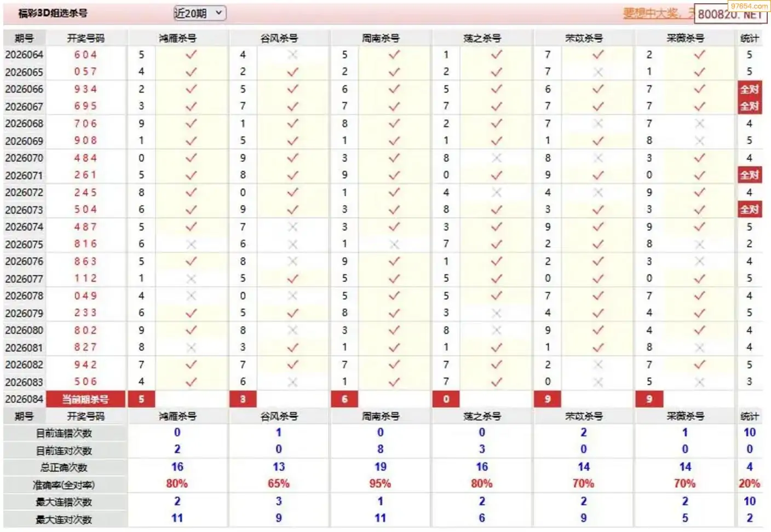Click the 95% accuracy value for 周南杀号
Viewport: 771px width, 532px height.
tap(380, 484)
